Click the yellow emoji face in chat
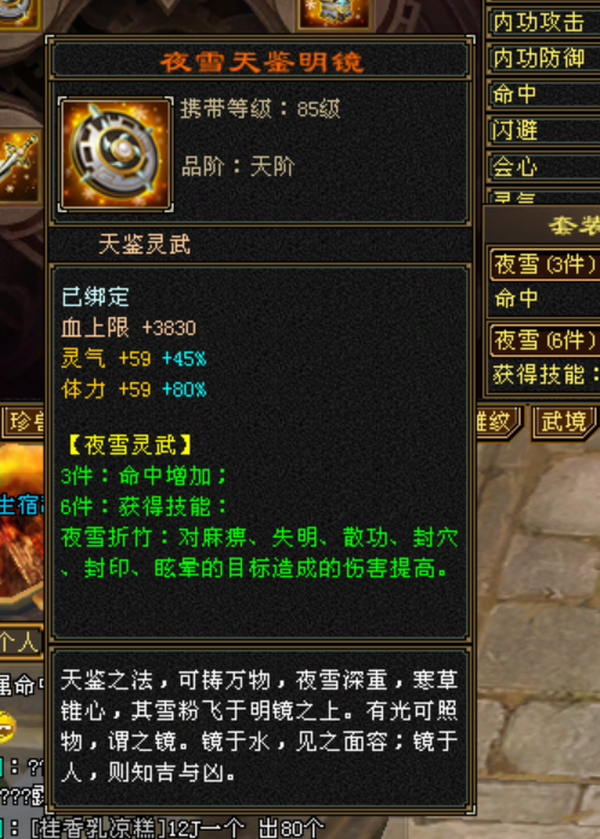600x839 pixels. 6,727
